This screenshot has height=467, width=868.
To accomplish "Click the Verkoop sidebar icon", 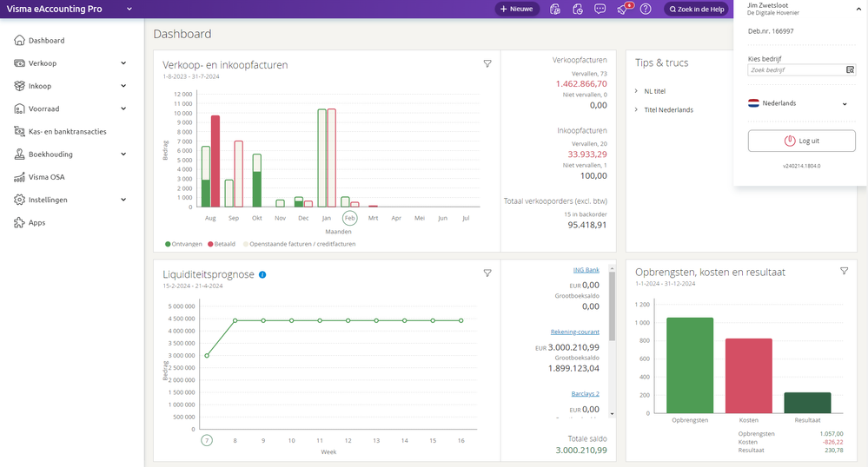I will pos(19,63).
